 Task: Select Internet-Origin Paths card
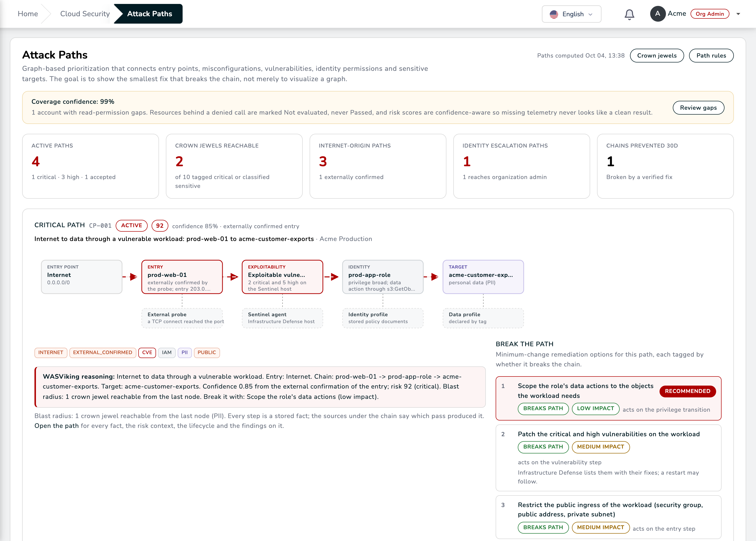point(378,166)
